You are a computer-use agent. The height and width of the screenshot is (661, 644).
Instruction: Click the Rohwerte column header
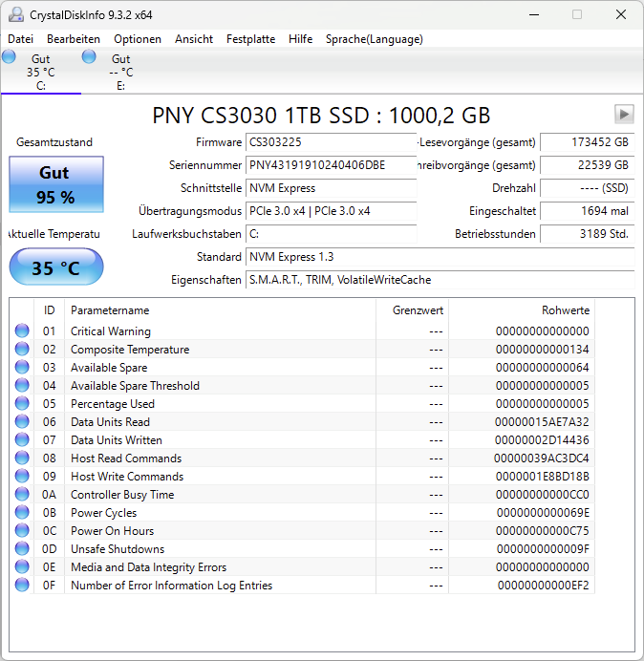(522, 310)
